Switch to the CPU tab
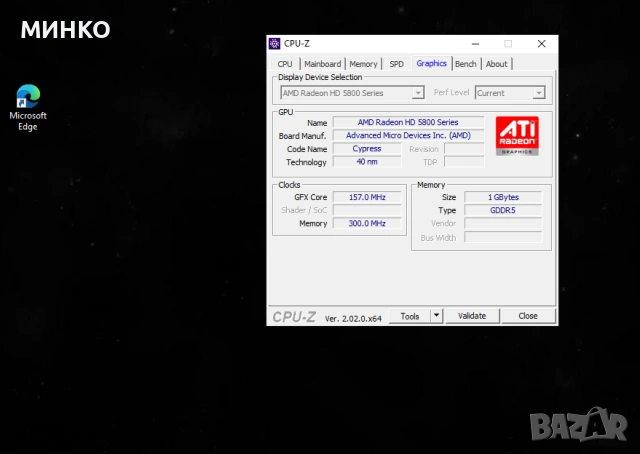This screenshot has width=640, height=454. (285, 64)
